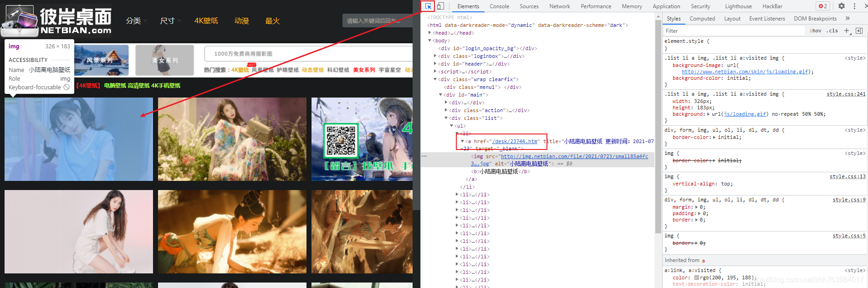Expand the script element node
The height and width of the screenshot is (288, 868).
click(435, 72)
